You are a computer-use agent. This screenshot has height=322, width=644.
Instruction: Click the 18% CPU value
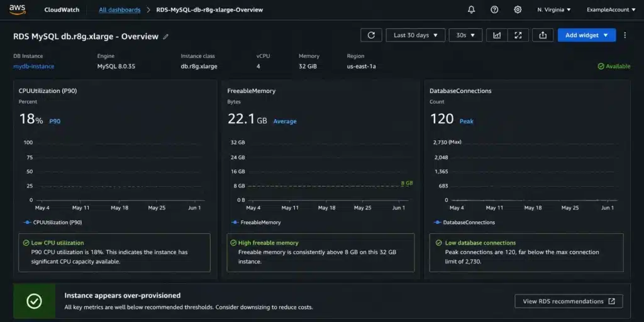click(31, 119)
